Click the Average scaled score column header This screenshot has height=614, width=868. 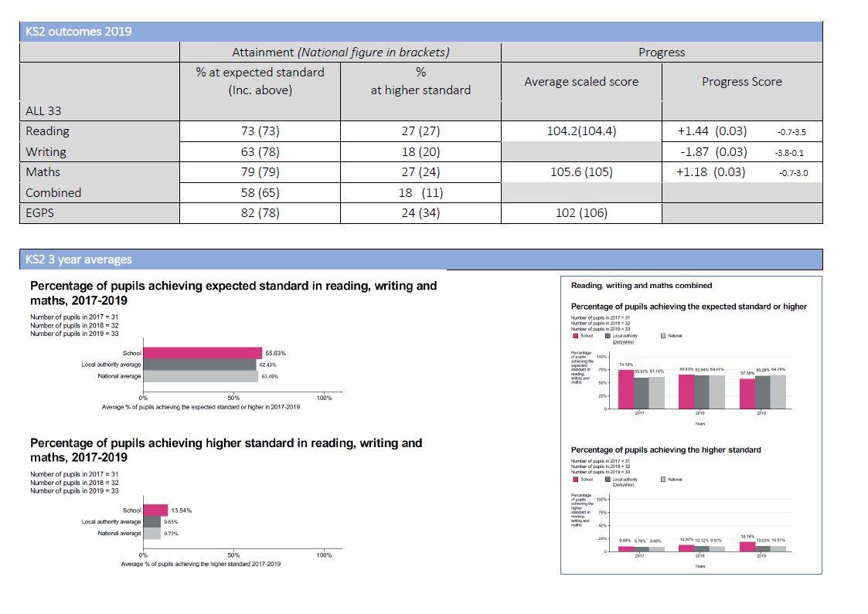click(x=581, y=82)
